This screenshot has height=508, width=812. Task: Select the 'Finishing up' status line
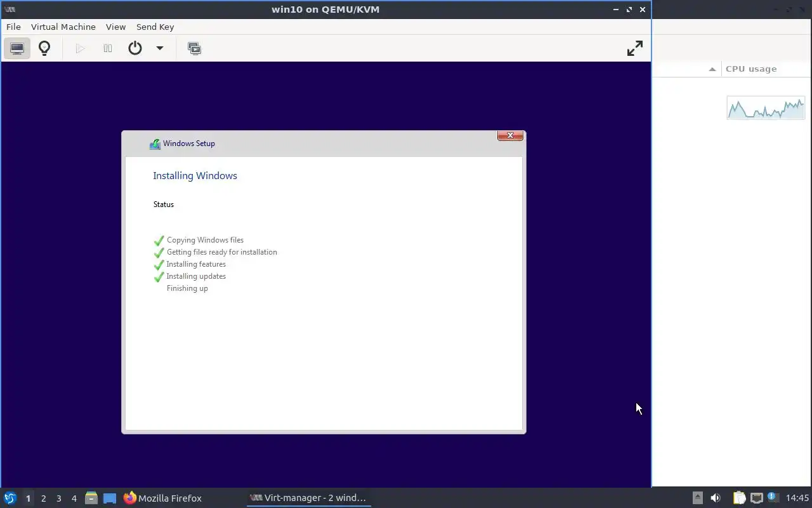click(x=187, y=288)
